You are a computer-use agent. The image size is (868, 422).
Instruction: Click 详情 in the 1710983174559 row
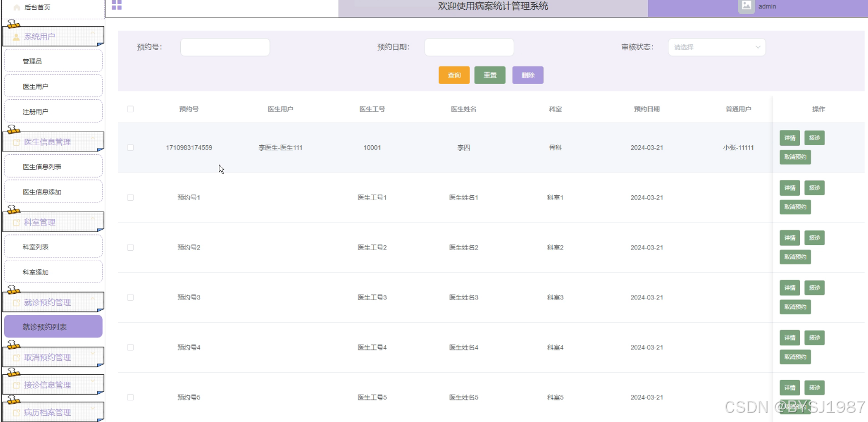(790, 138)
